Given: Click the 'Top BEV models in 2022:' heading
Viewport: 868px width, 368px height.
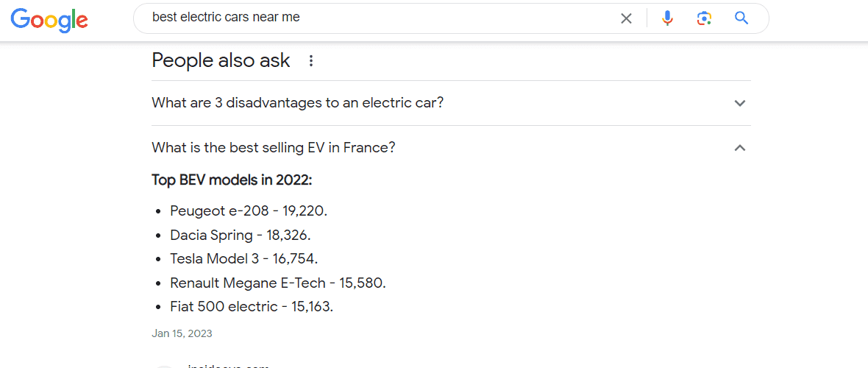Looking at the screenshot, I should tap(232, 180).
